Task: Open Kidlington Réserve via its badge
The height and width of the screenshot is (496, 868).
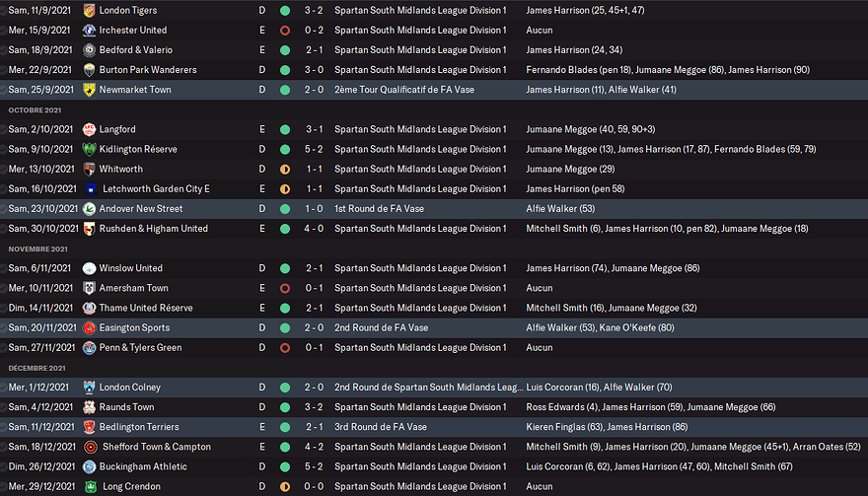Action: 90,149
